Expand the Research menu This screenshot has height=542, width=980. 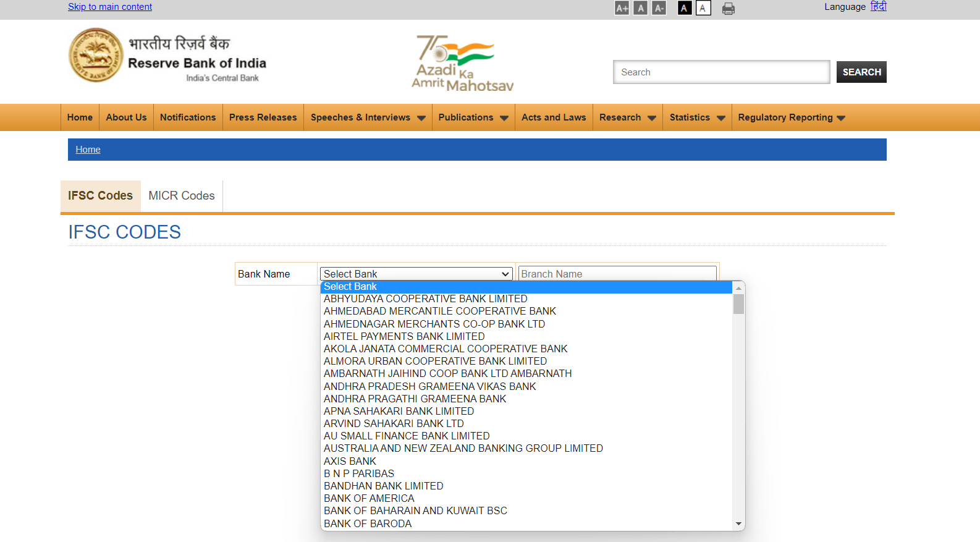628,117
